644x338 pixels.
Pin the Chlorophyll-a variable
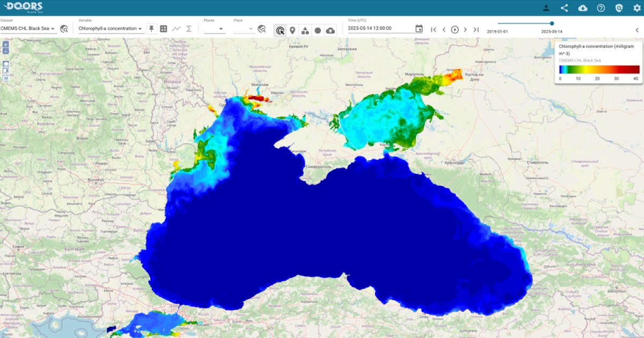tap(151, 28)
